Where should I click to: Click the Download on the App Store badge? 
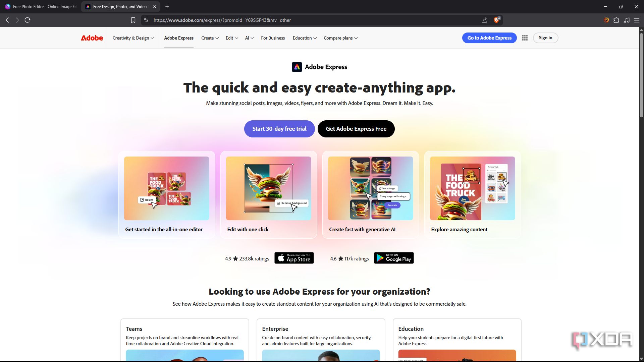click(x=294, y=258)
